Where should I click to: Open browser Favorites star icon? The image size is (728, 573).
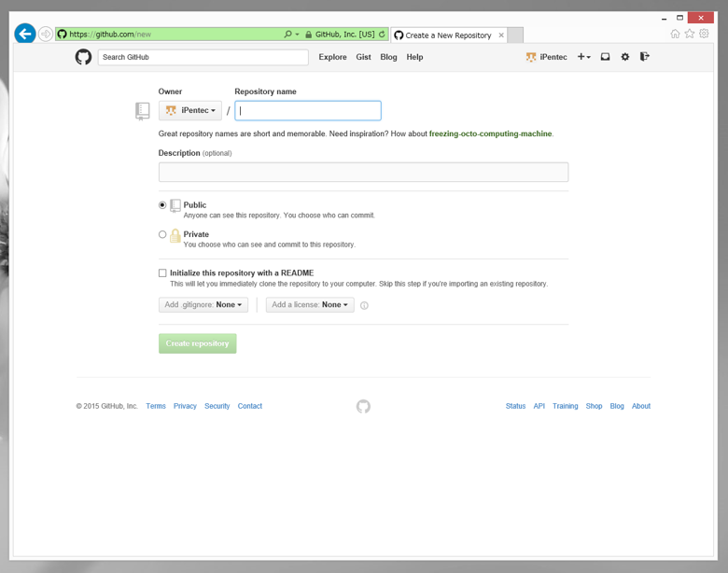(690, 34)
